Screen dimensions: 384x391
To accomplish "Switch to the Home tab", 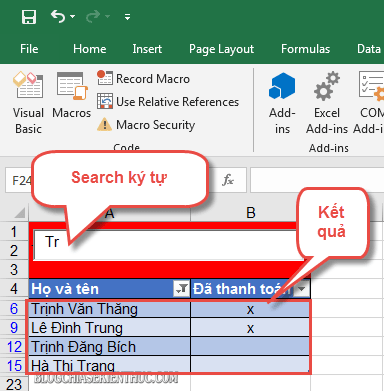I will coord(90,49).
